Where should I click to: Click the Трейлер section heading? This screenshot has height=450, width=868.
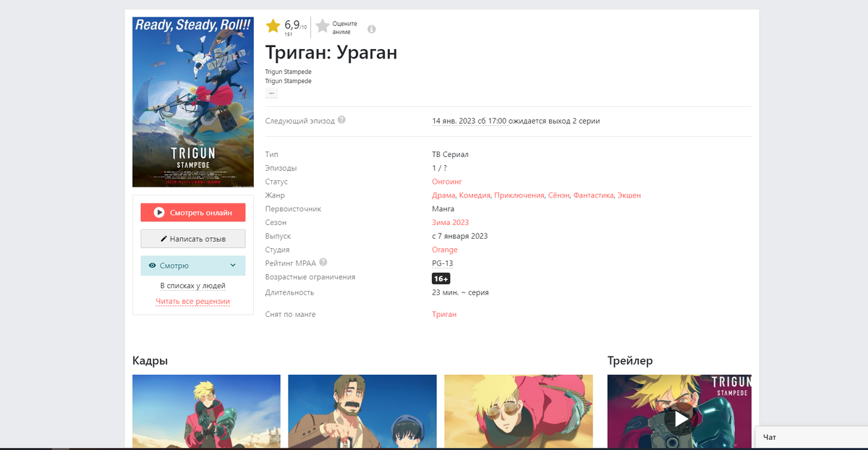630,360
